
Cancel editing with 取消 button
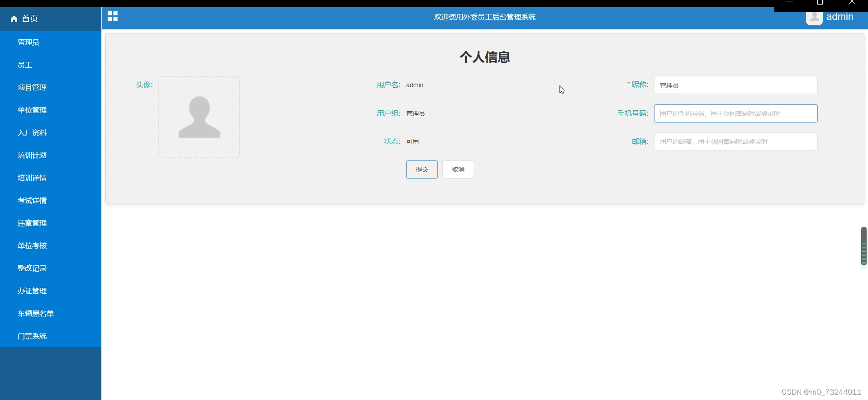[x=458, y=169]
